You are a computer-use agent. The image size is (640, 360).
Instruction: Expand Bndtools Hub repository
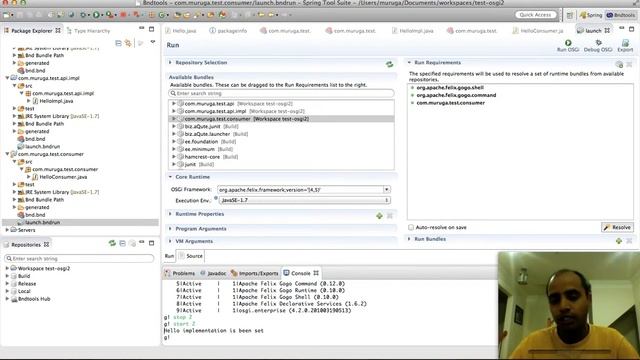pos(7,299)
